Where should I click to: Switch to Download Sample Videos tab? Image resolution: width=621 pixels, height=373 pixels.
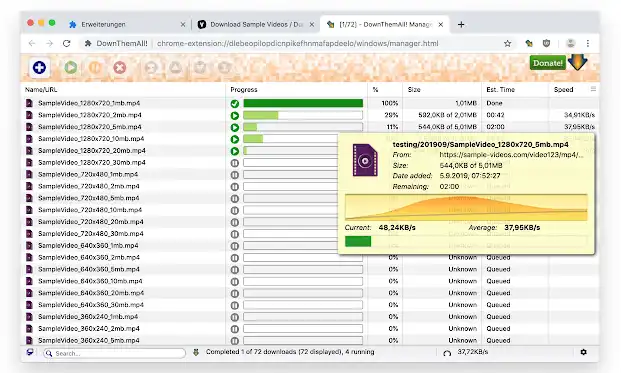pyautogui.click(x=256, y=25)
